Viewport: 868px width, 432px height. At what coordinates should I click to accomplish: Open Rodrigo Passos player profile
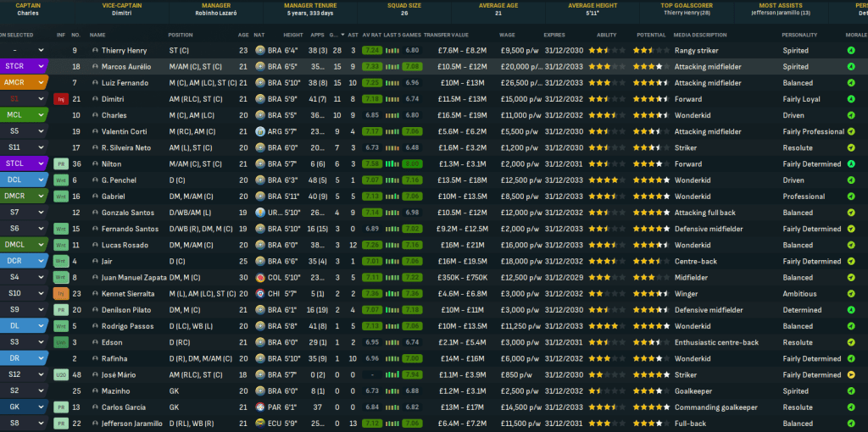(x=127, y=326)
